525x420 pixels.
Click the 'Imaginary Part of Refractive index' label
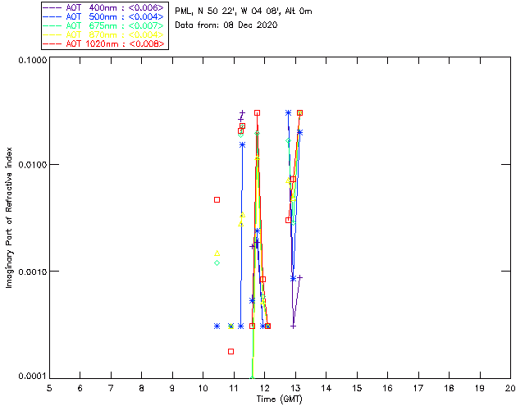coord(9,217)
